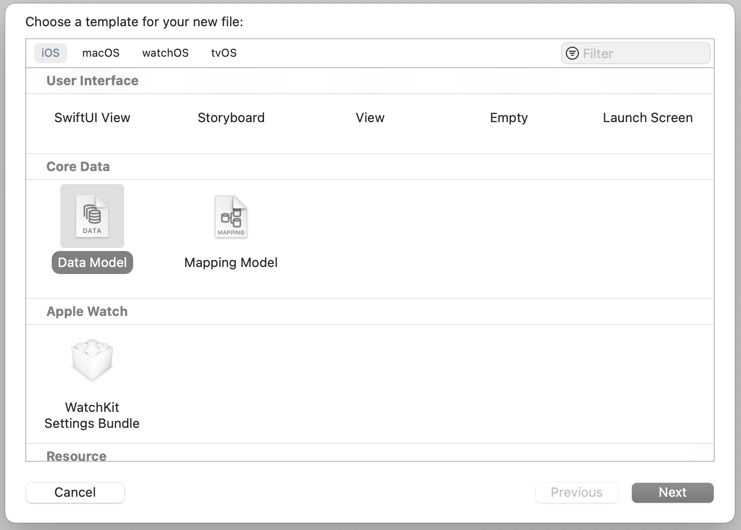Select the Data Model file icon
Screen dimensions: 741x530
[x=92, y=216]
